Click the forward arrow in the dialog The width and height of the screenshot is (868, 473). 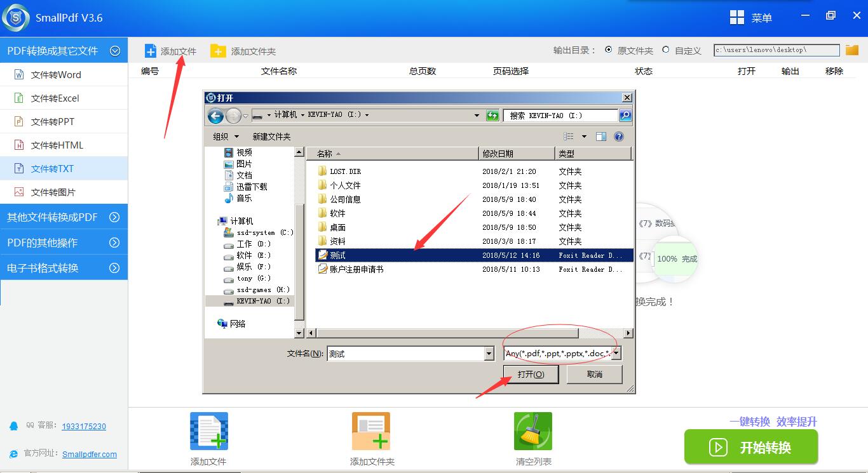pyautogui.click(x=233, y=116)
